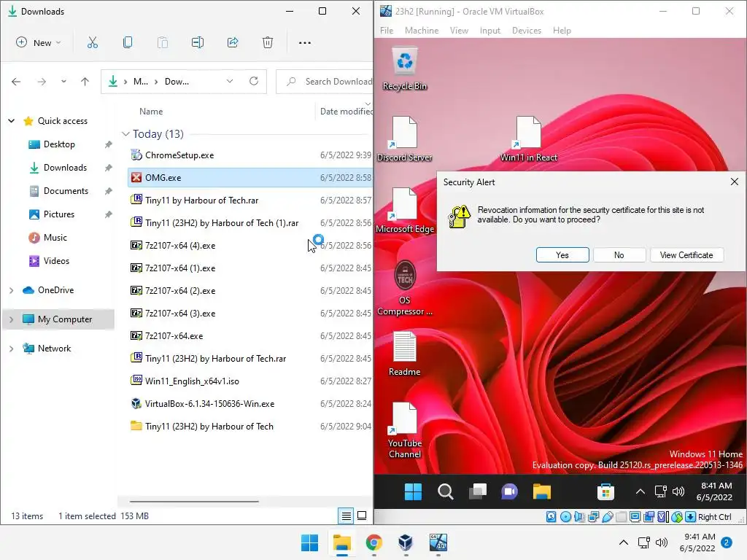This screenshot has height=560, width=747.
Task: Select Pictures in navigation pane
Action: point(59,214)
